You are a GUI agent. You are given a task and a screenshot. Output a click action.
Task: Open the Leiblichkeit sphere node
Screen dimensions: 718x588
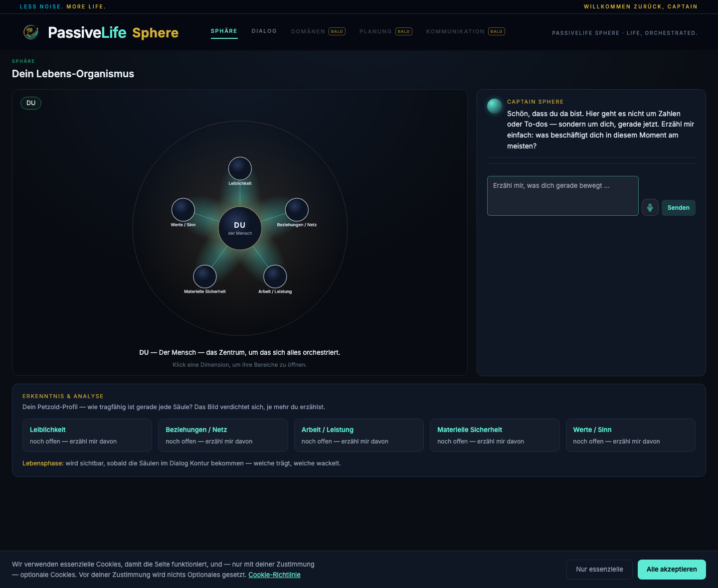[240, 168]
